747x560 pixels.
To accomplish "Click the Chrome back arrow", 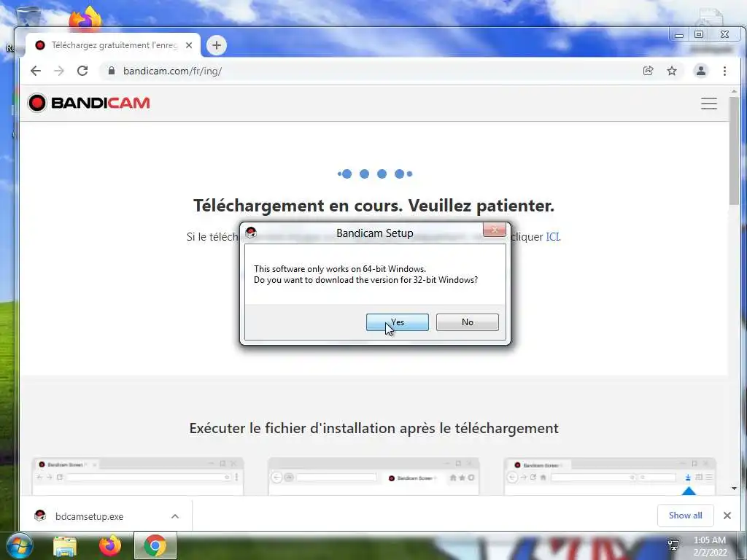I will [36, 71].
